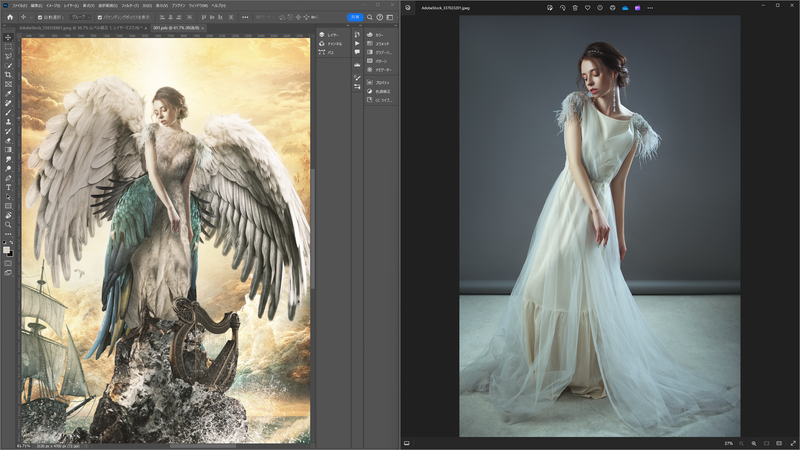The height and width of the screenshot is (450, 800).
Task: Open the スウォッチ (Swatches) panel
Action: tap(381, 45)
